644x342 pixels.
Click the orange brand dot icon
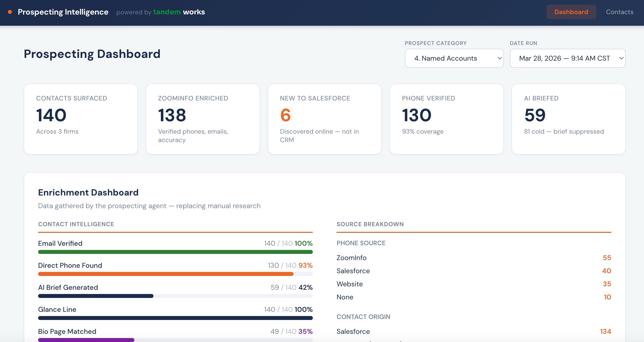10,11
